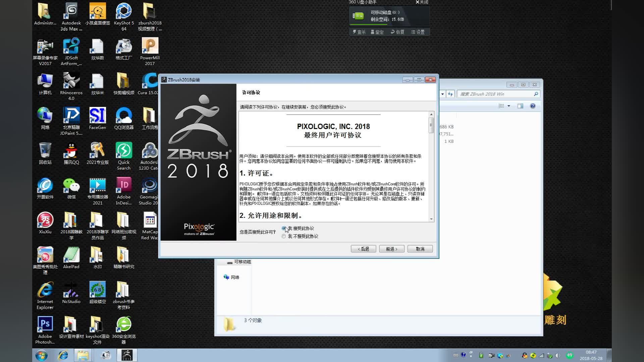Click 网络 in Explorer navigation pane
Screen dimensions: 644x362
pos(235,277)
